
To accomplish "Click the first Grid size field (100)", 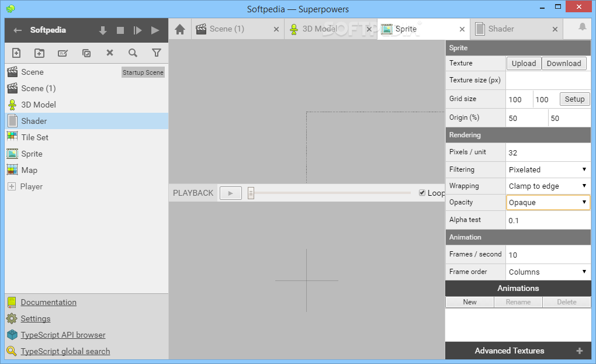I will pyautogui.click(x=519, y=99).
